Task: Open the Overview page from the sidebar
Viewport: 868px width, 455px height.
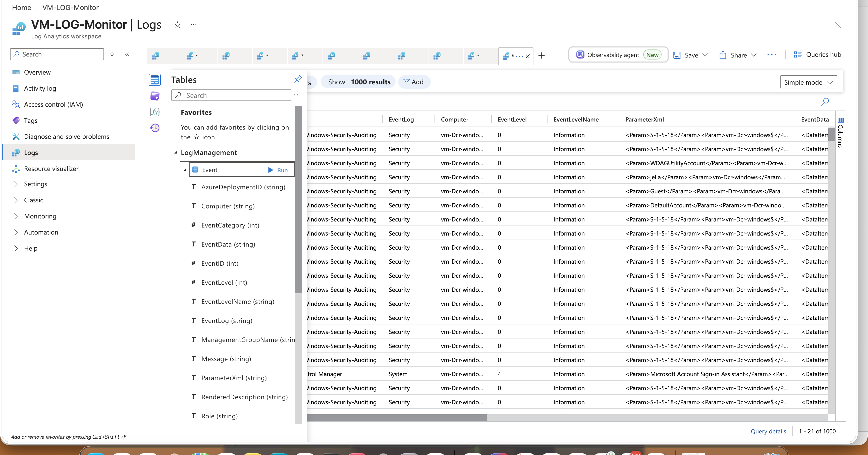Action: 37,72
